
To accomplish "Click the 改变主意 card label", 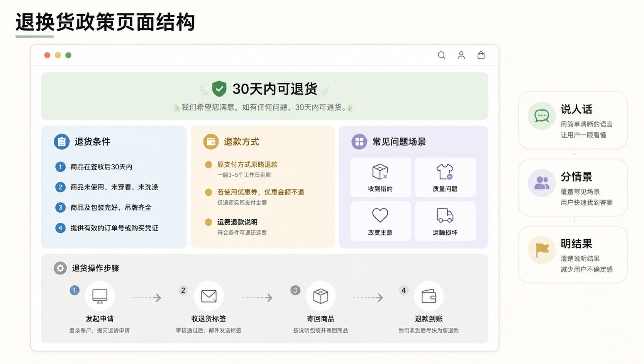I will [380, 232].
